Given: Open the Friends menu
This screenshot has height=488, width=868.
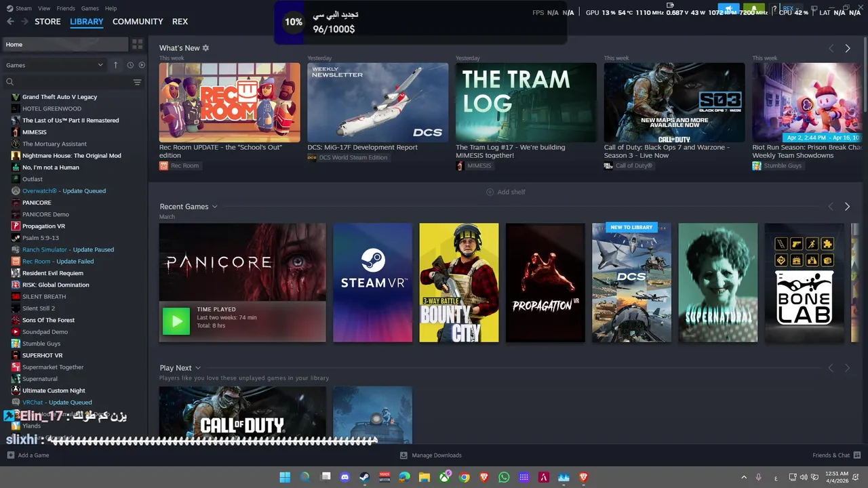Looking at the screenshot, I should pyautogui.click(x=66, y=8).
